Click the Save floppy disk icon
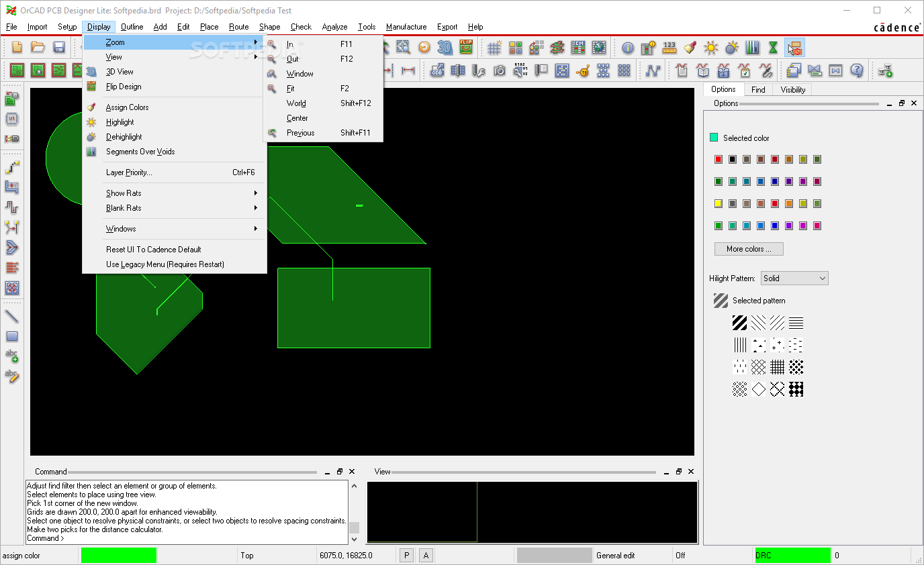 (x=59, y=47)
